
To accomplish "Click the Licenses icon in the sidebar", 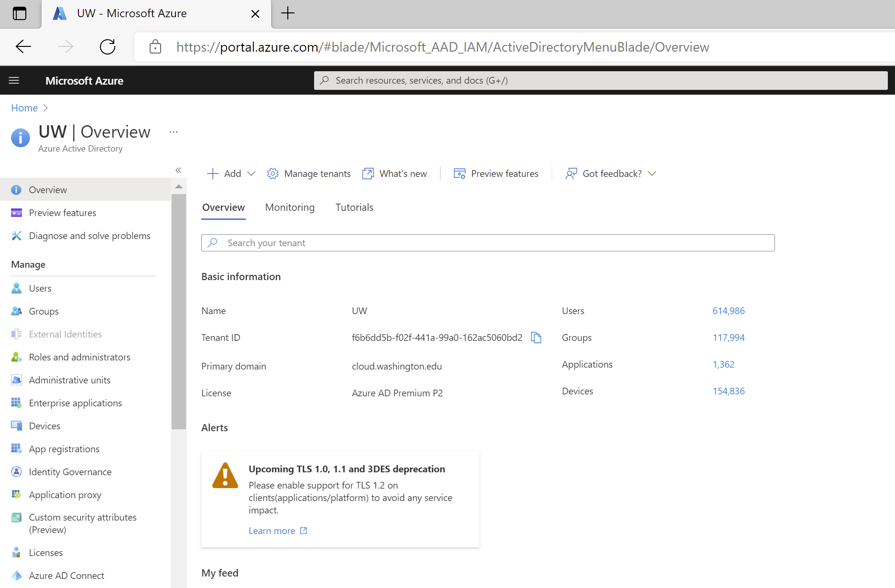I will pos(16,553).
